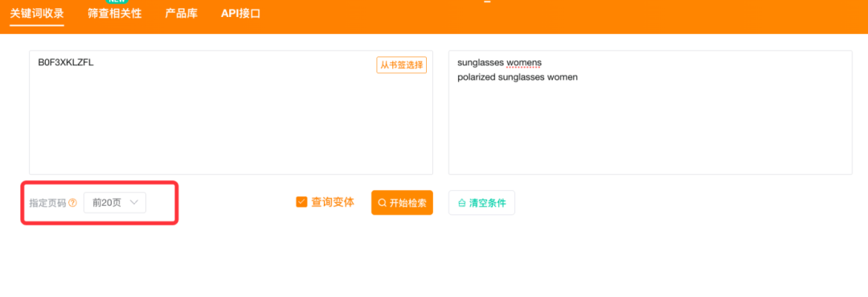Click the 开始检索 search button
Image resolution: width=868 pixels, height=297 pixels.
pos(402,203)
